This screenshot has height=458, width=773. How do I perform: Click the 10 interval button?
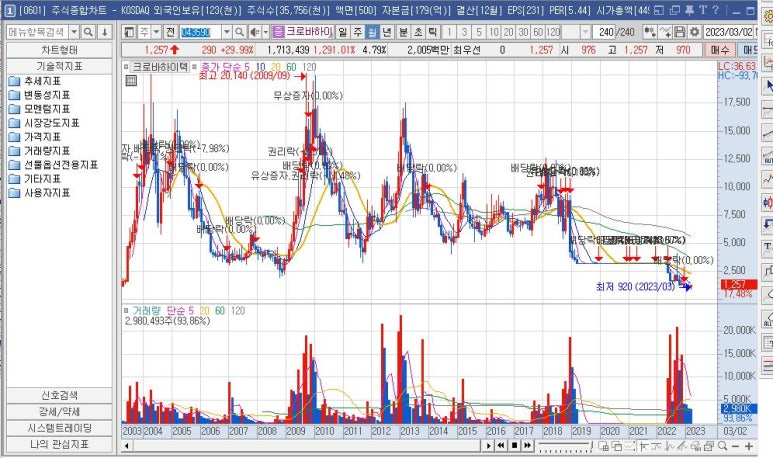493,32
